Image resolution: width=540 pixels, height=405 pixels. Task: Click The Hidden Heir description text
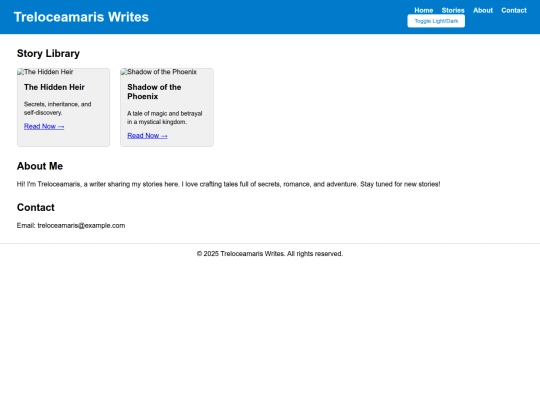pos(58,108)
